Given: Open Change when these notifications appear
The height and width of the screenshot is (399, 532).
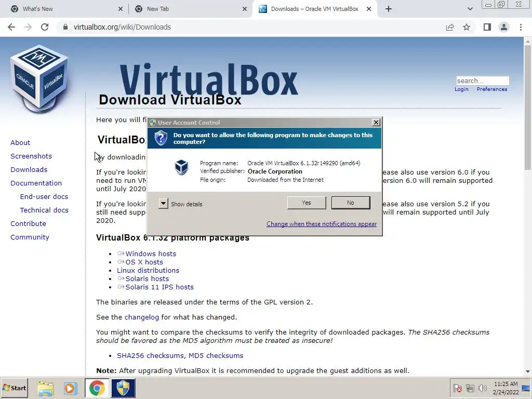Looking at the screenshot, I should tap(321, 224).
